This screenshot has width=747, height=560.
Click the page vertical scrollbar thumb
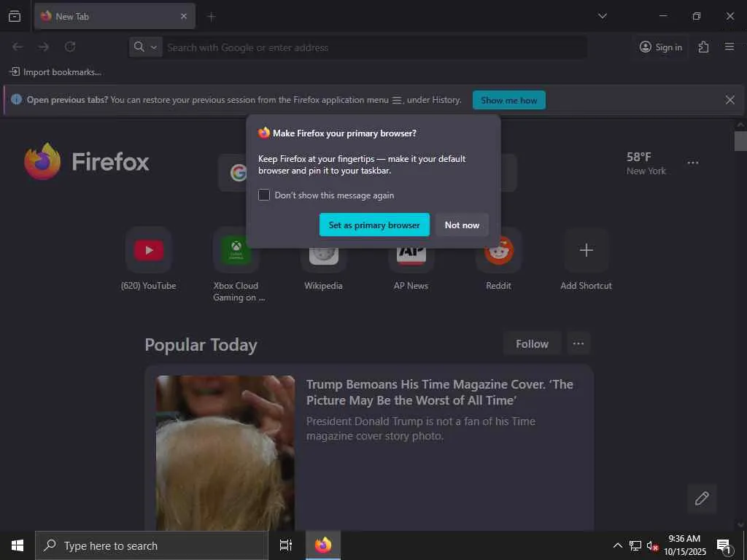click(x=740, y=141)
